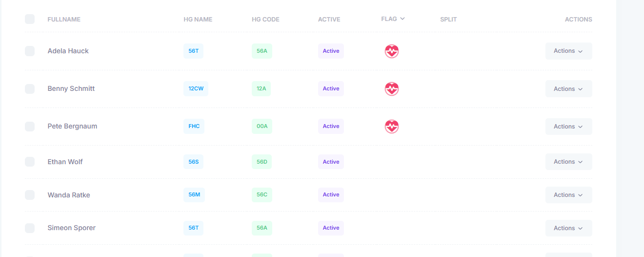Click the 56M badge in Wanda Ratke's row
The width and height of the screenshot is (644, 257).
194,195
